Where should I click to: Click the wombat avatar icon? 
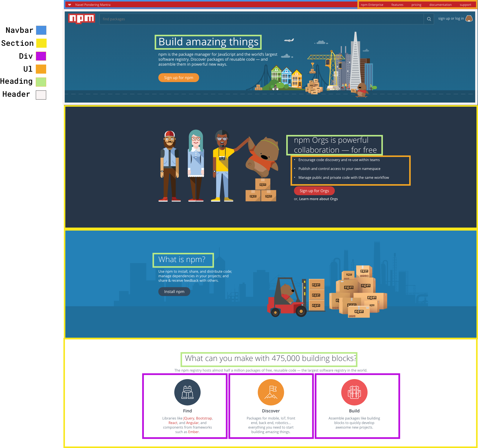pyautogui.click(x=469, y=19)
